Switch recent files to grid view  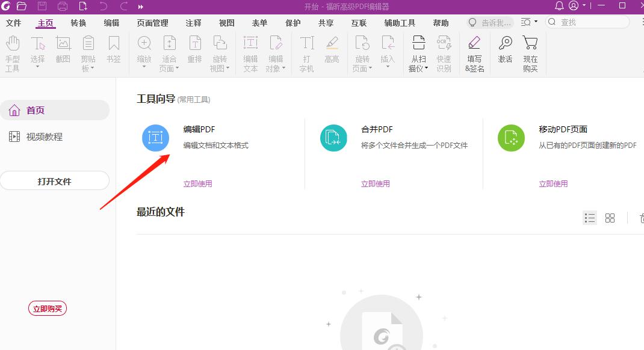pos(610,218)
